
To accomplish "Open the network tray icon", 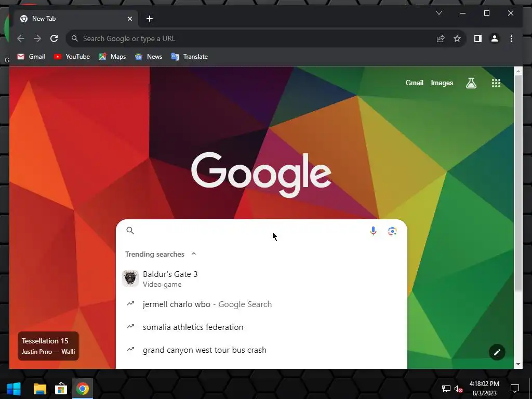I will (x=446, y=389).
